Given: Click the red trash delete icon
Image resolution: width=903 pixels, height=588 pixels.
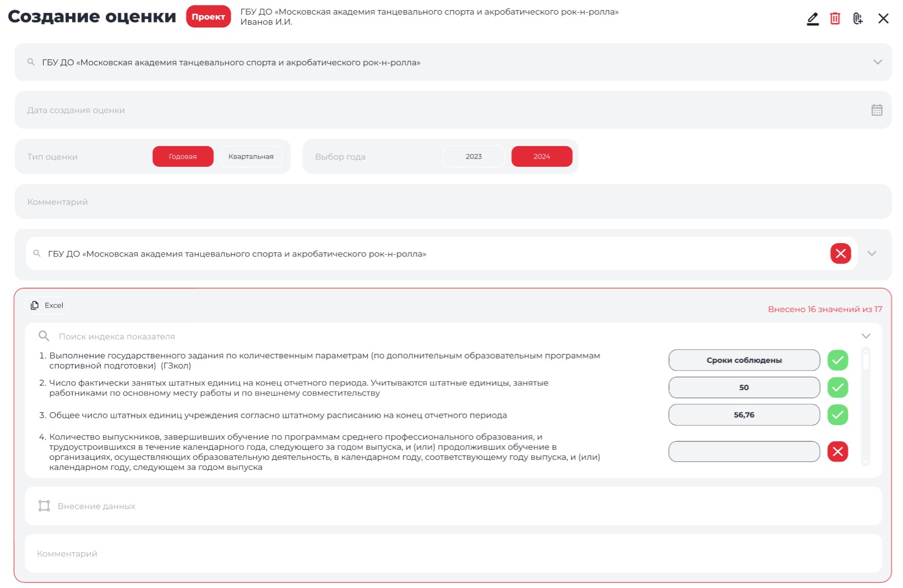Looking at the screenshot, I should point(835,19).
